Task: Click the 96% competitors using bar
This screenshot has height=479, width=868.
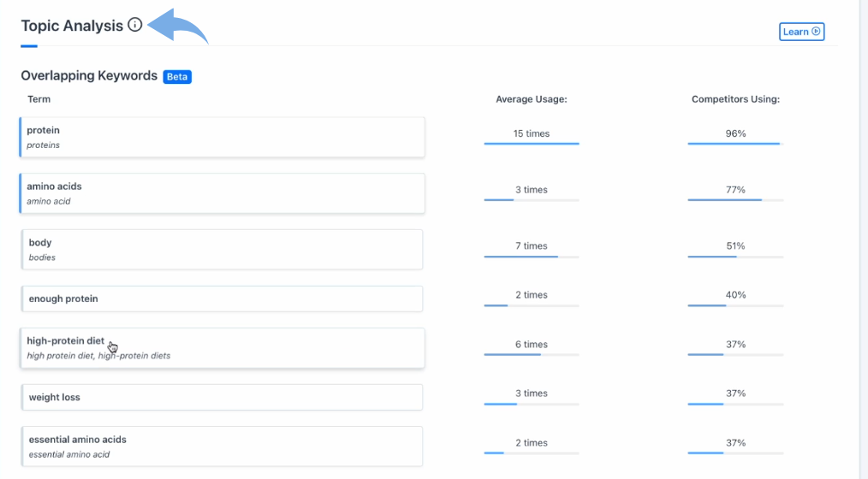Action: [x=735, y=143]
